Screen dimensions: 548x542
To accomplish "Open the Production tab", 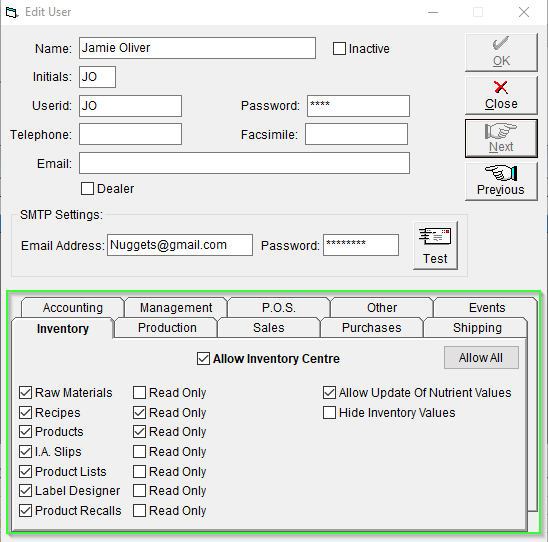I will point(167,328).
